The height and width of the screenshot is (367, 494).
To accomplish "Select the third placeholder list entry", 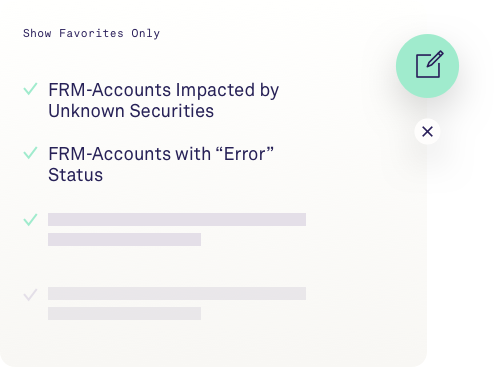I will pos(177,229).
